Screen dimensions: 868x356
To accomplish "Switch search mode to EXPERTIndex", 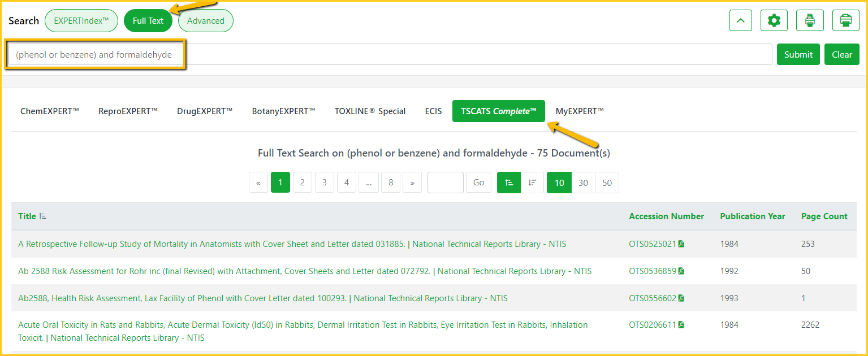I will 81,21.
